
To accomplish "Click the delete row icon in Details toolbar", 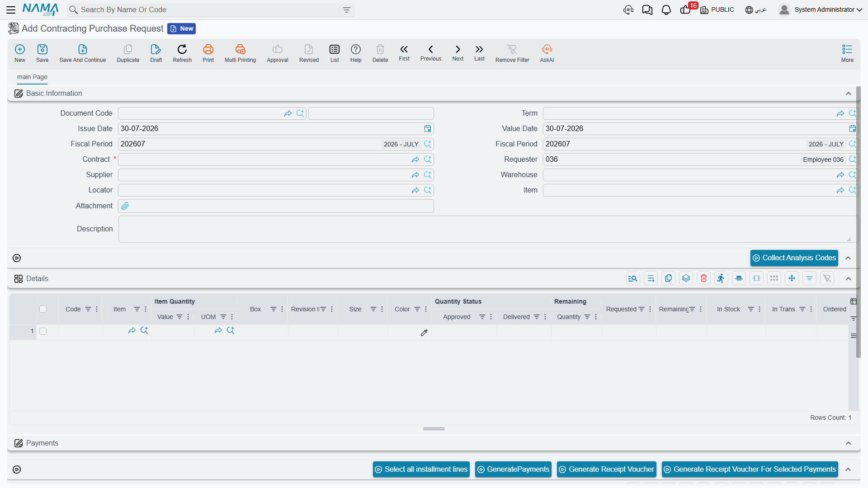I will point(704,278).
